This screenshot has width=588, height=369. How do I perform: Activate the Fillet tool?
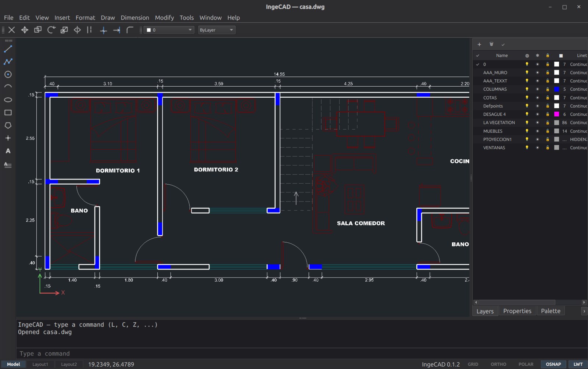(130, 30)
